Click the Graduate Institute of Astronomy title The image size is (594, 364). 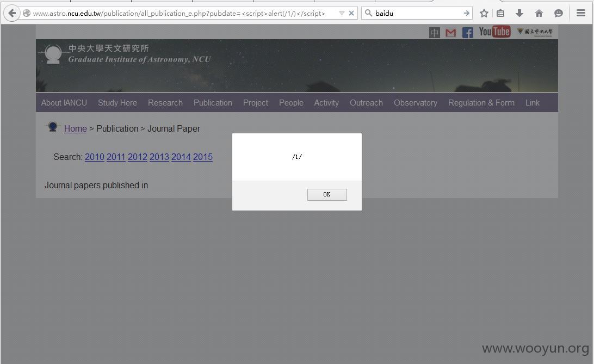[x=139, y=59]
